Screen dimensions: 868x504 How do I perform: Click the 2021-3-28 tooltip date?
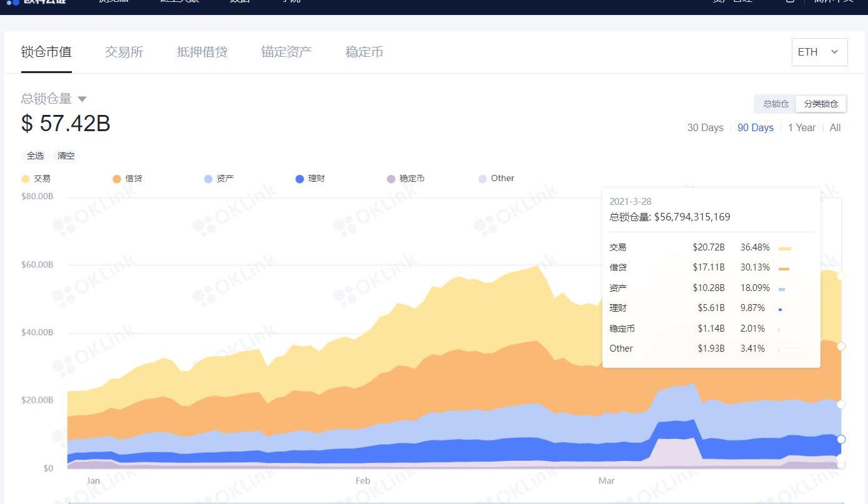(631, 202)
